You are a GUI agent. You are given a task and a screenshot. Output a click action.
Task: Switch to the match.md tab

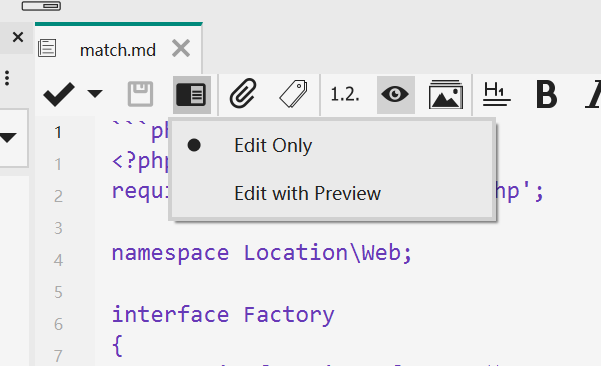[x=118, y=50]
